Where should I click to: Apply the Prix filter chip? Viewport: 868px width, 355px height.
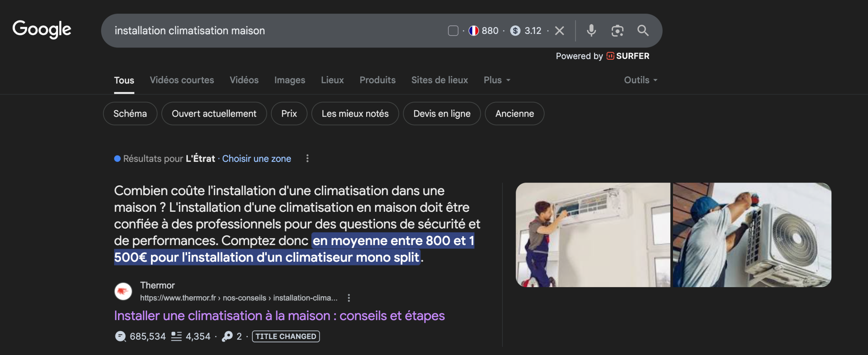[x=289, y=114]
